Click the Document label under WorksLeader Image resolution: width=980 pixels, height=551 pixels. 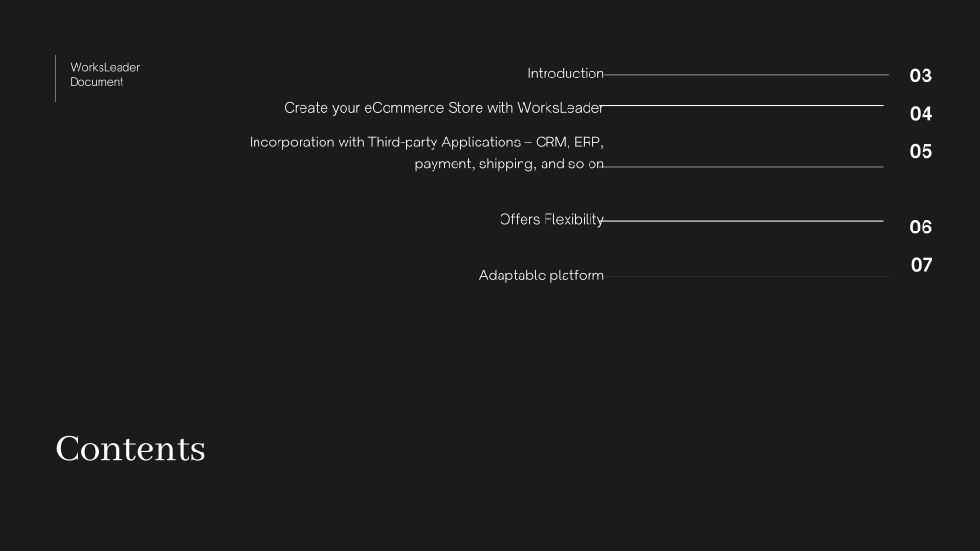97,82
